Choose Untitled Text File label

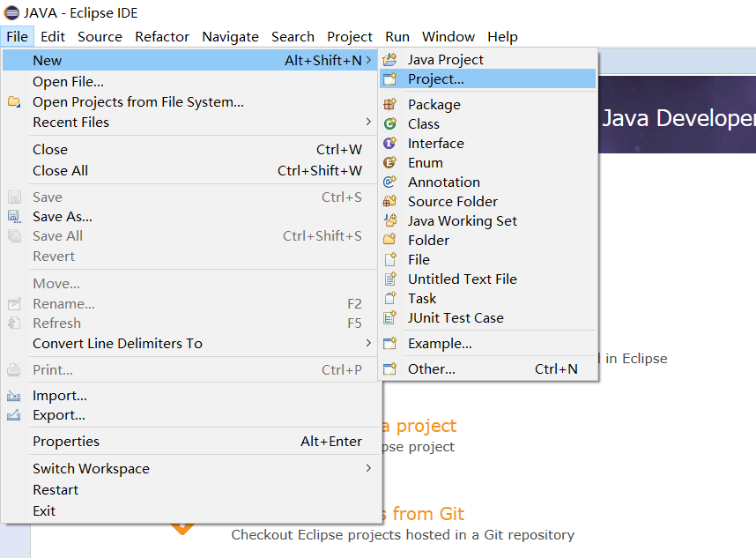(x=462, y=279)
